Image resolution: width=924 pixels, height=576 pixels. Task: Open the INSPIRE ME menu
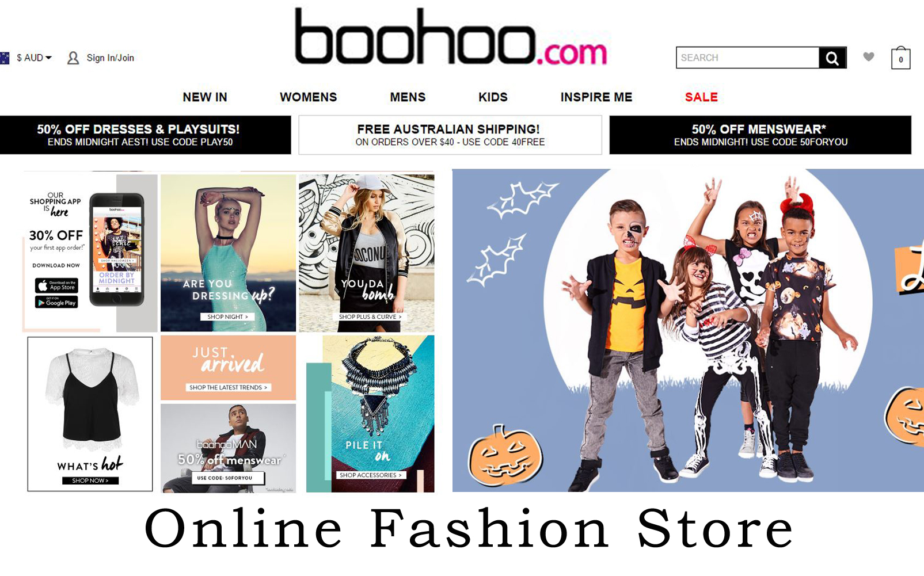(x=596, y=97)
